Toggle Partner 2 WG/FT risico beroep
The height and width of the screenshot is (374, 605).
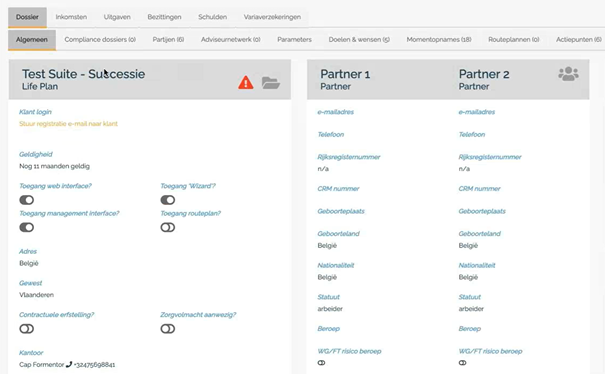click(463, 363)
